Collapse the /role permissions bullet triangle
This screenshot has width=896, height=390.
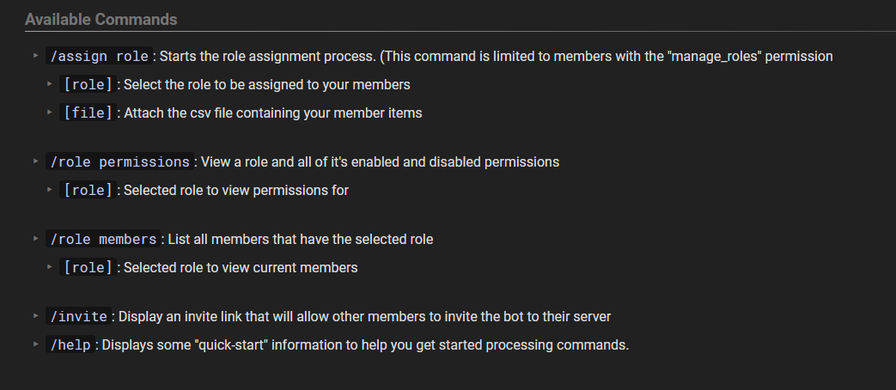point(35,161)
